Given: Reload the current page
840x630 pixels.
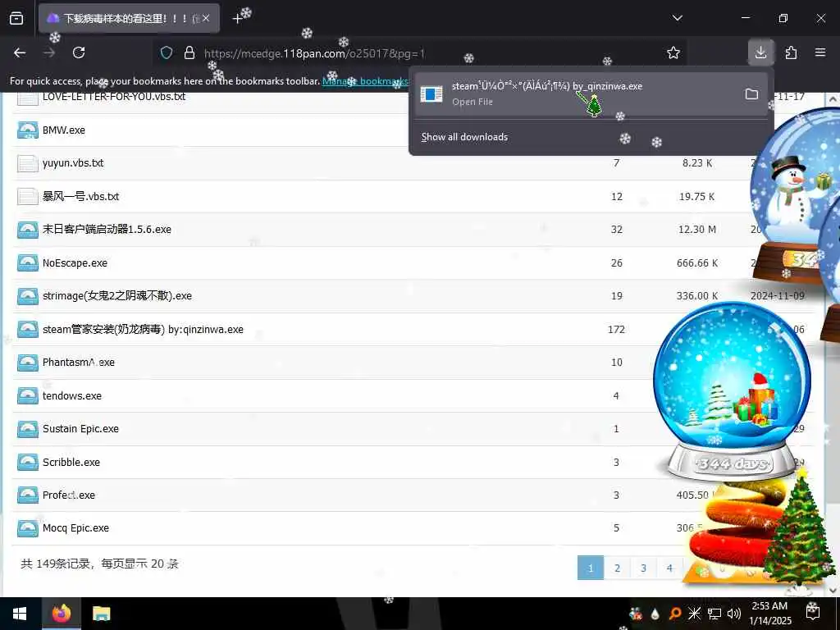Looking at the screenshot, I should (79, 52).
